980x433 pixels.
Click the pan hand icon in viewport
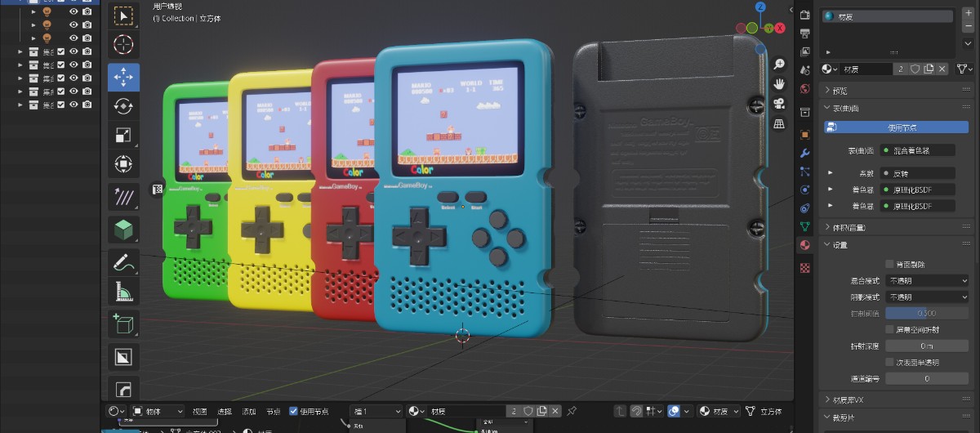click(779, 83)
